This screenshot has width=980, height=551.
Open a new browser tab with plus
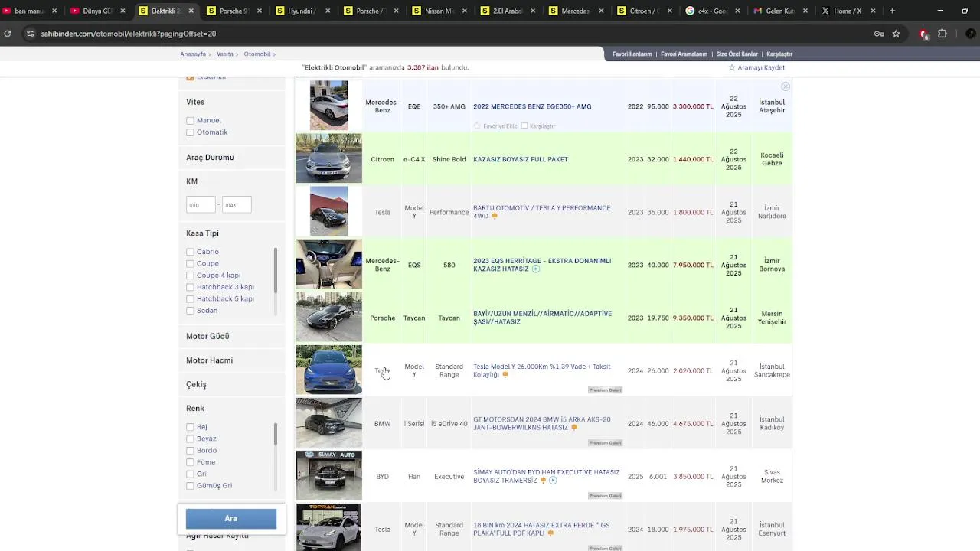click(x=892, y=11)
